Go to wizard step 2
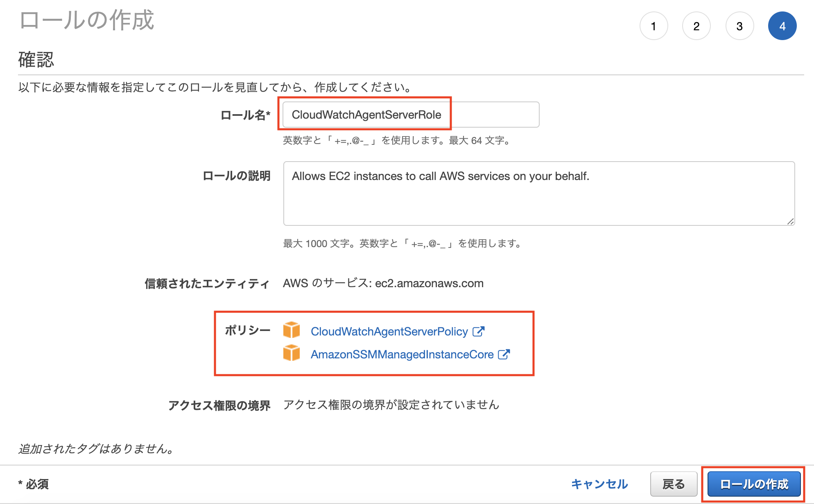Screen dimensions: 814x504 (696, 26)
